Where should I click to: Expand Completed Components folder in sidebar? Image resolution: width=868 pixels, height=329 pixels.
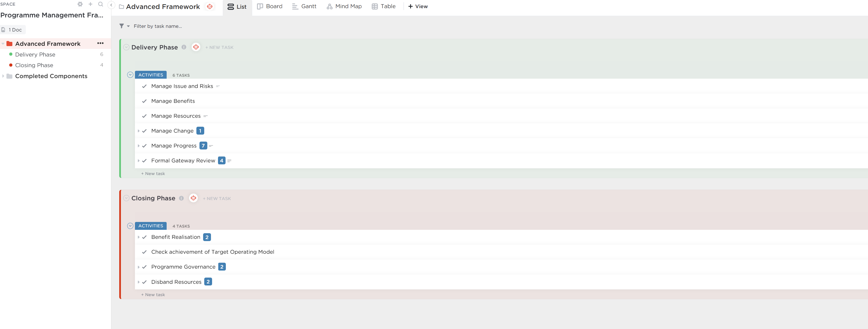(x=3, y=76)
